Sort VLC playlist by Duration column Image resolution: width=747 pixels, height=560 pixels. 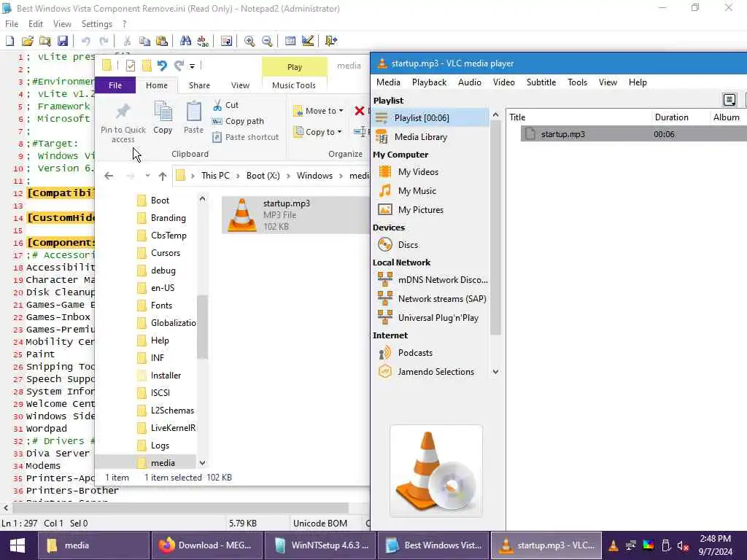pos(671,117)
